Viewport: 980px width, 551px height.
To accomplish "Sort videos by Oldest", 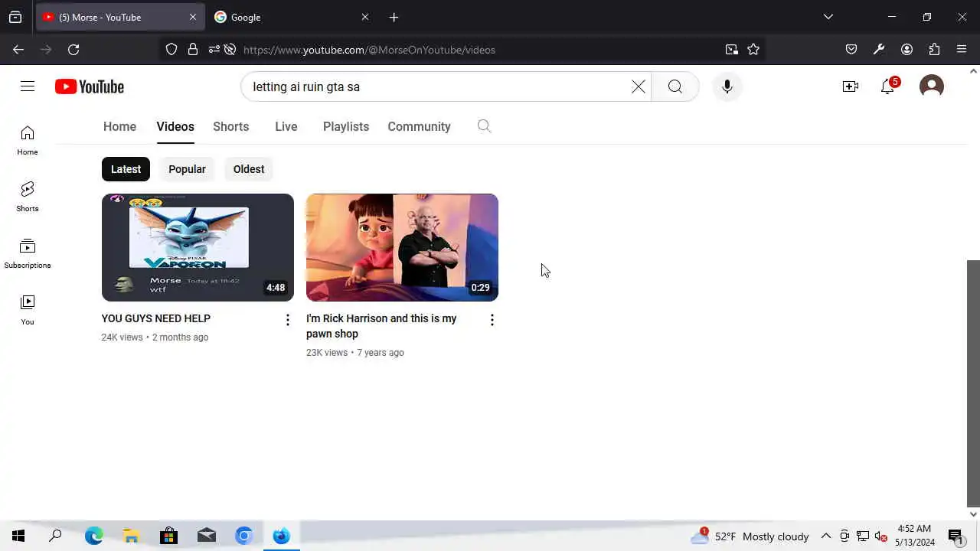I will coord(249,169).
